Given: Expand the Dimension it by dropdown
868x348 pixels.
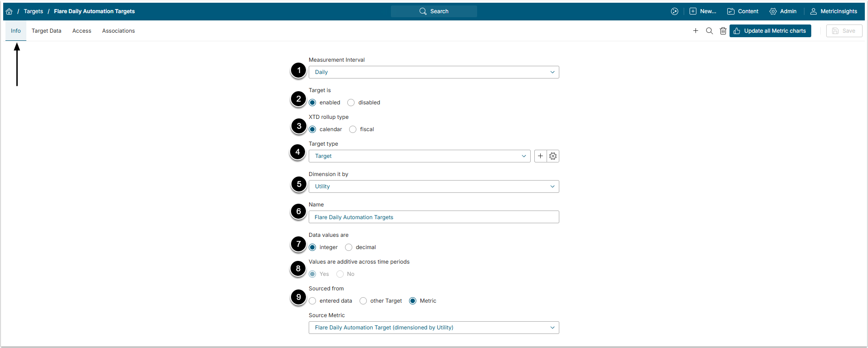Looking at the screenshot, I should [x=434, y=186].
